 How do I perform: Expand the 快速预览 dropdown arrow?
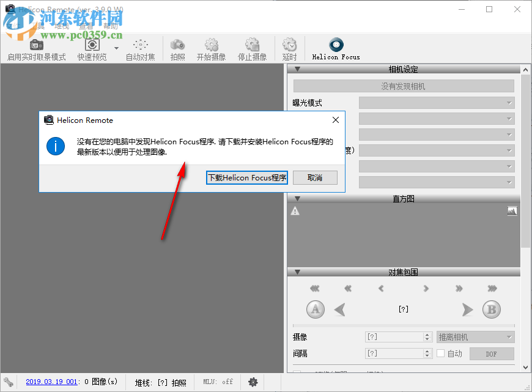[x=116, y=48]
